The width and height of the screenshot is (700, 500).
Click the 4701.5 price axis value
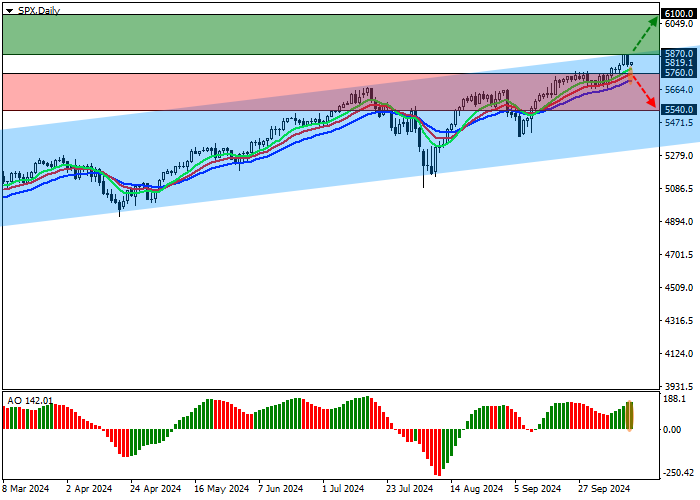pyautogui.click(x=679, y=254)
